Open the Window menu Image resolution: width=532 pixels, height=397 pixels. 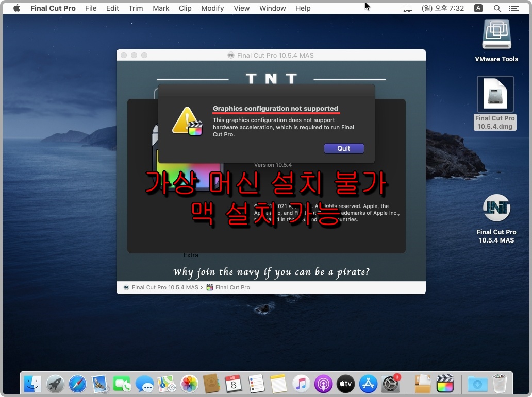tap(272, 8)
